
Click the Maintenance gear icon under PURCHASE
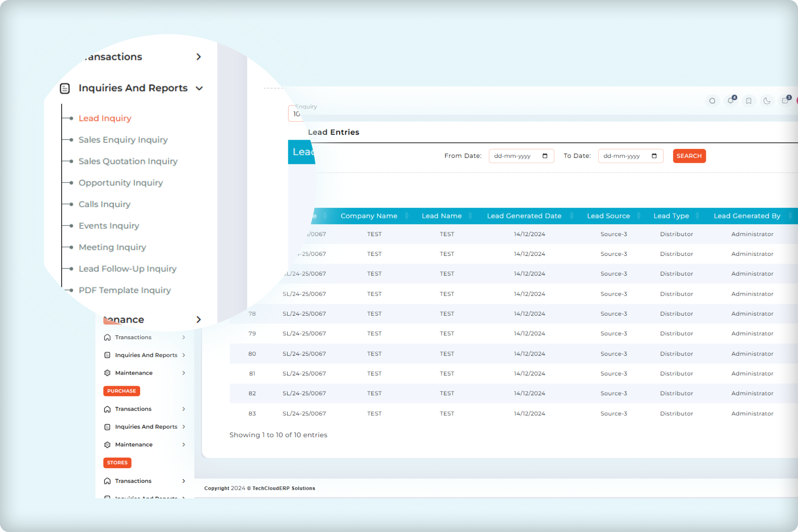click(x=107, y=444)
